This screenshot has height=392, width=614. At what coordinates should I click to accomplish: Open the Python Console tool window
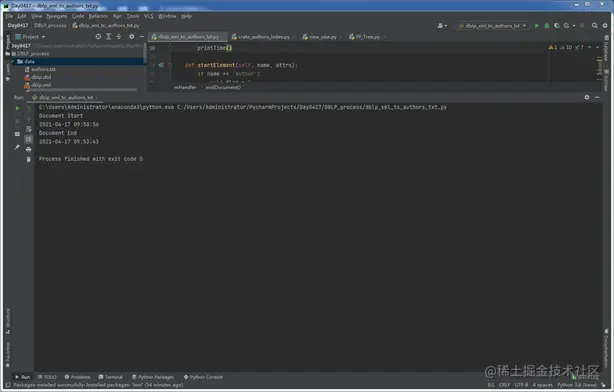(203, 377)
